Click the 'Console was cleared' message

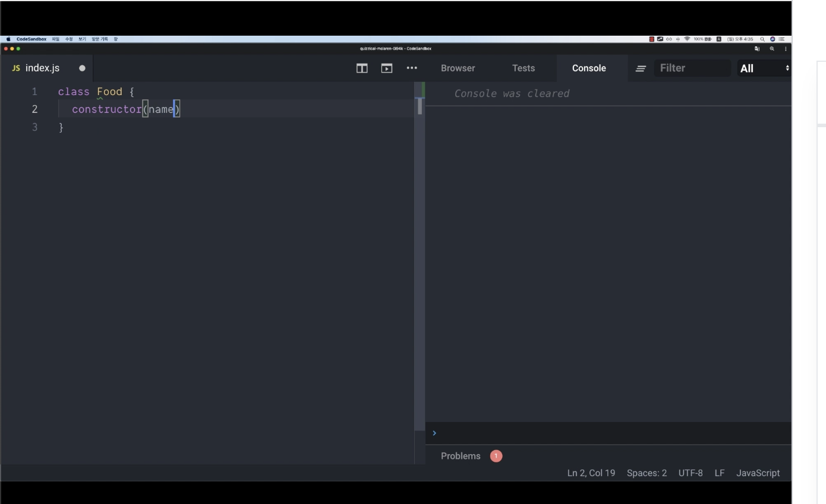[x=512, y=93]
